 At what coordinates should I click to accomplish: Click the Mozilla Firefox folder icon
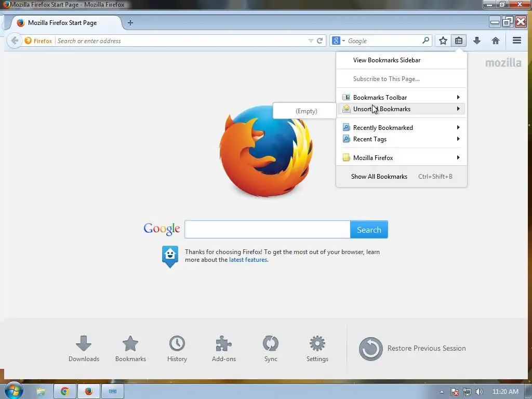coord(346,157)
